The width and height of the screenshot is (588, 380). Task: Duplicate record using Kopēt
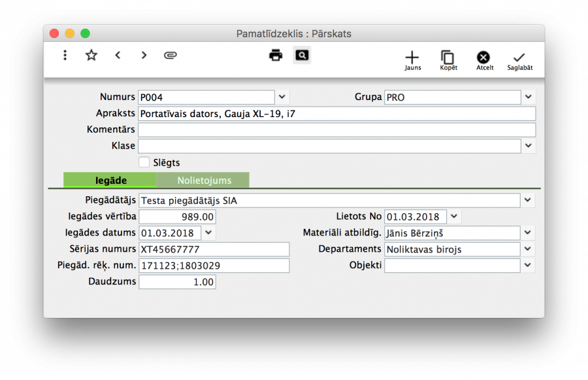[x=448, y=60]
